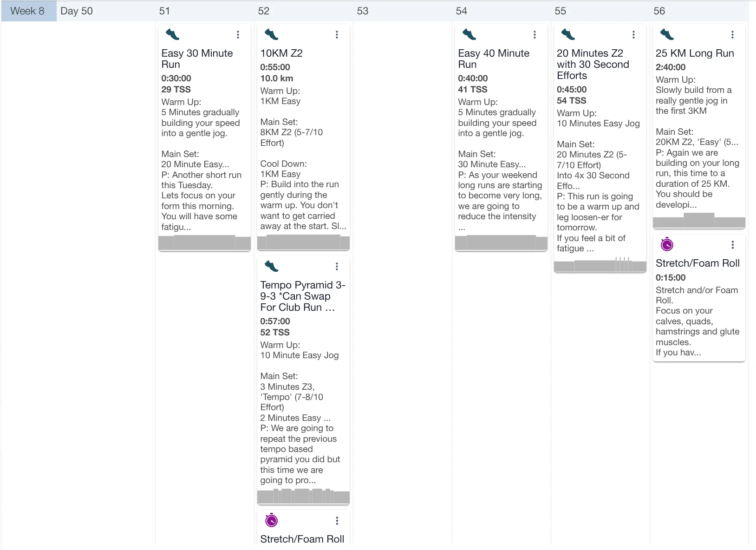Click the purple stopwatch icon on Day 52
The image size is (756, 550).
coord(271,520)
